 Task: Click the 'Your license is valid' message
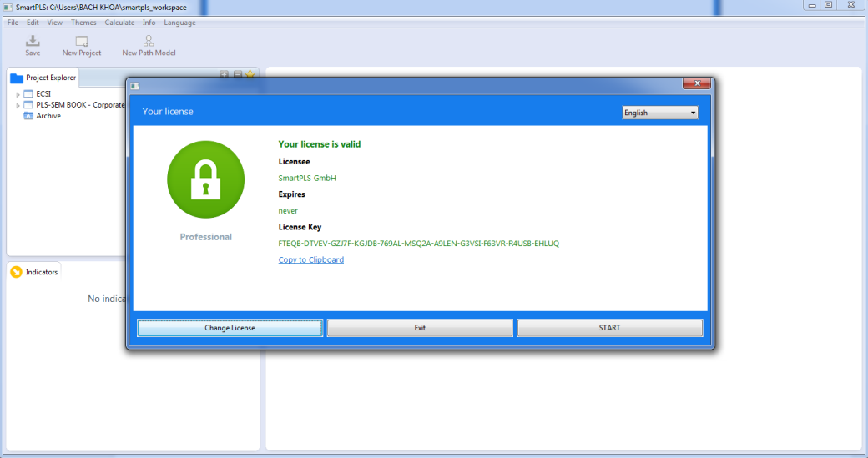click(320, 144)
